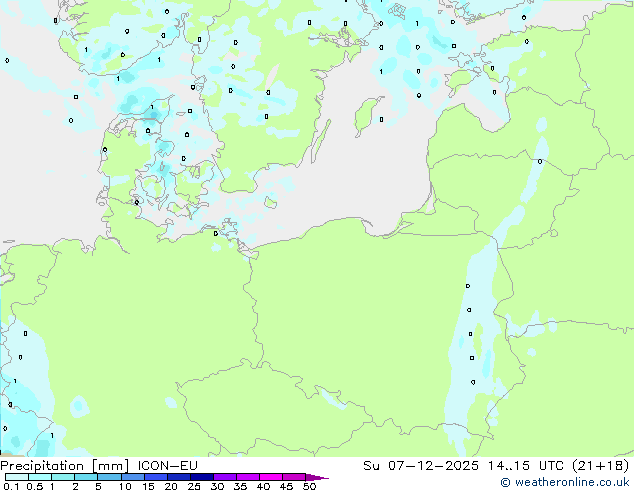This screenshot has width=634, height=490.
Task: Click the 'ICON-EU' model name label
Action: (167, 466)
